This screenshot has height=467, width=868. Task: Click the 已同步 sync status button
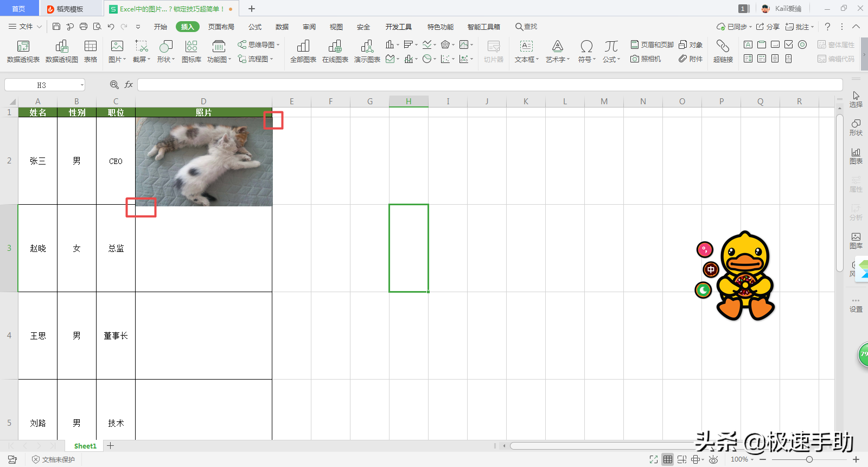(x=734, y=27)
